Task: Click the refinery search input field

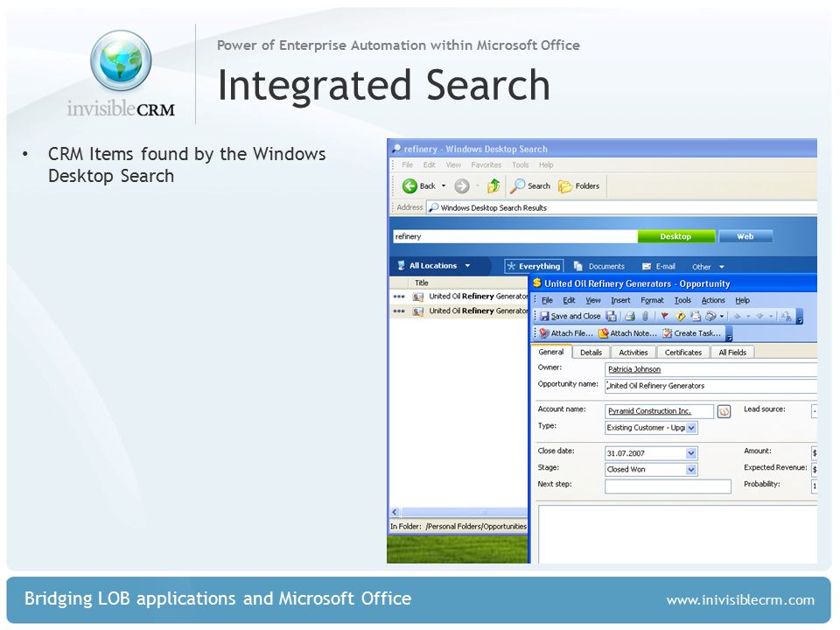Action: [514, 236]
